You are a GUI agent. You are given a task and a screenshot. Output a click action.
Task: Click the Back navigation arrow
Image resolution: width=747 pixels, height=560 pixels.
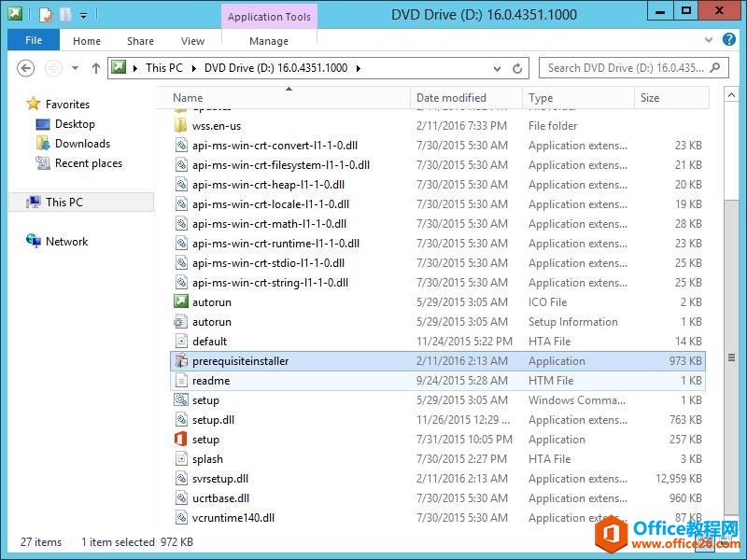[26, 68]
